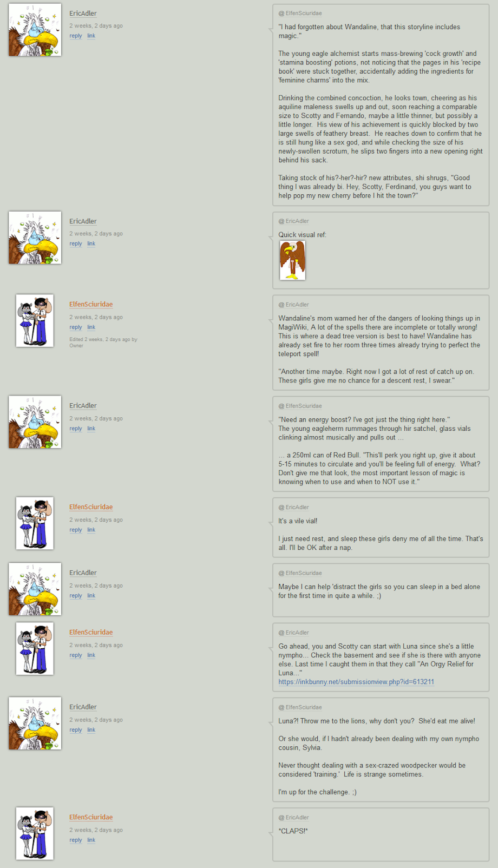
Task: Click ElfenSciuridae avatar beside the vile vial comment
Action: coord(35,523)
